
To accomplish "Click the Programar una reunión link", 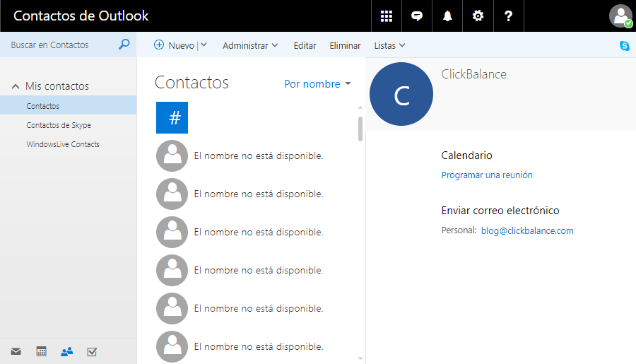I will 487,175.
